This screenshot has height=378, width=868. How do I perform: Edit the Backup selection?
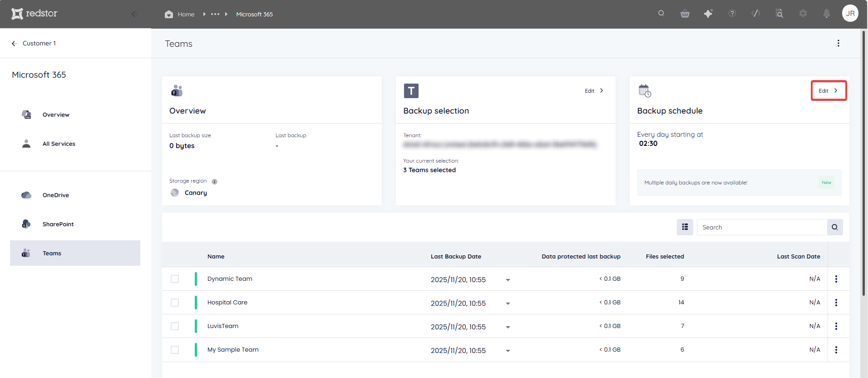click(x=594, y=90)
